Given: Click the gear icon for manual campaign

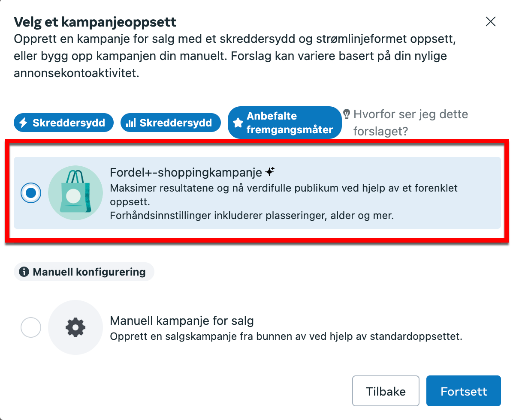Looking at the screenshot, I should pos(75,327).
